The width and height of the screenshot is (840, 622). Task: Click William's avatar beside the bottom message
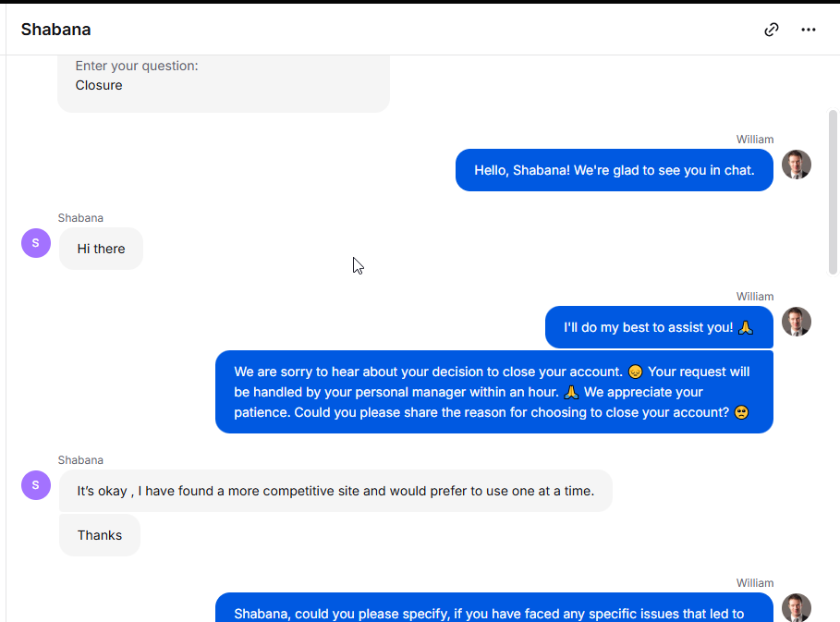coord(796,607)
